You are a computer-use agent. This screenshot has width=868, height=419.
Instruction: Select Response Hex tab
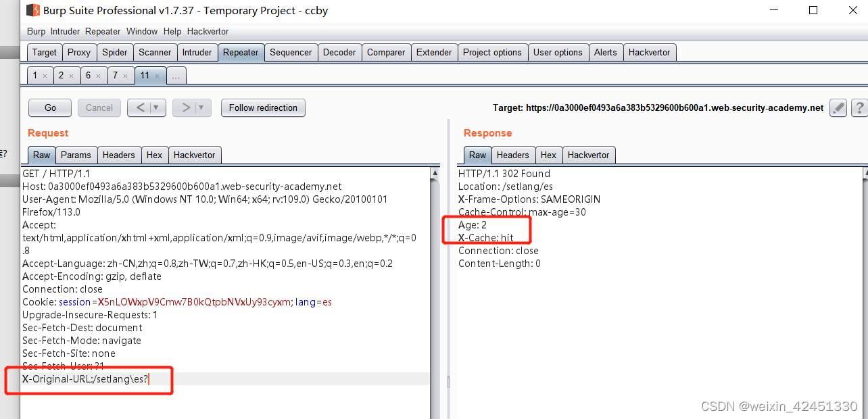[x=548, y=155]
